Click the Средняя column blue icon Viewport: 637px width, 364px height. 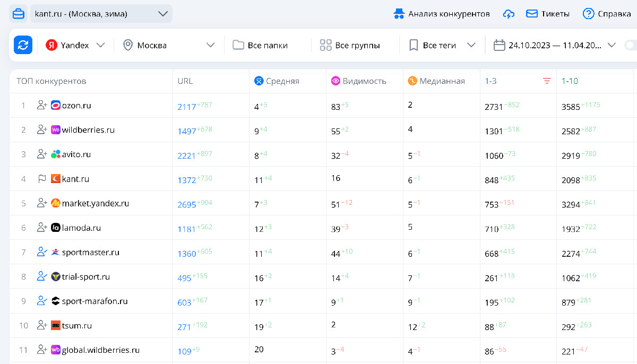(x=259, y=81)
